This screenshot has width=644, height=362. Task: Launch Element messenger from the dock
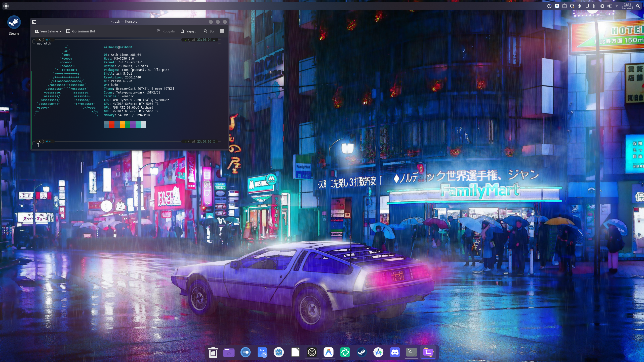coord(345,352)
